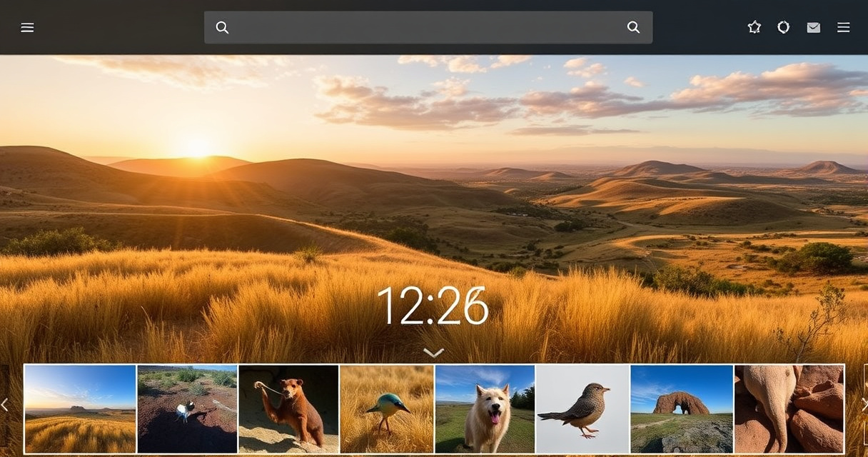Select the black-and-white bird on dirt thumbnail

coord(187,408)
